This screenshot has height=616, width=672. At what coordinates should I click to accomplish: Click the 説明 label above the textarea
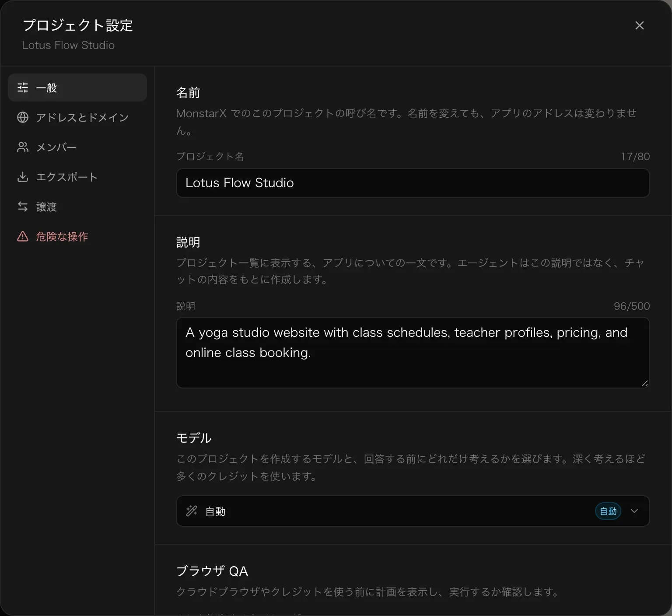[185, 306]
